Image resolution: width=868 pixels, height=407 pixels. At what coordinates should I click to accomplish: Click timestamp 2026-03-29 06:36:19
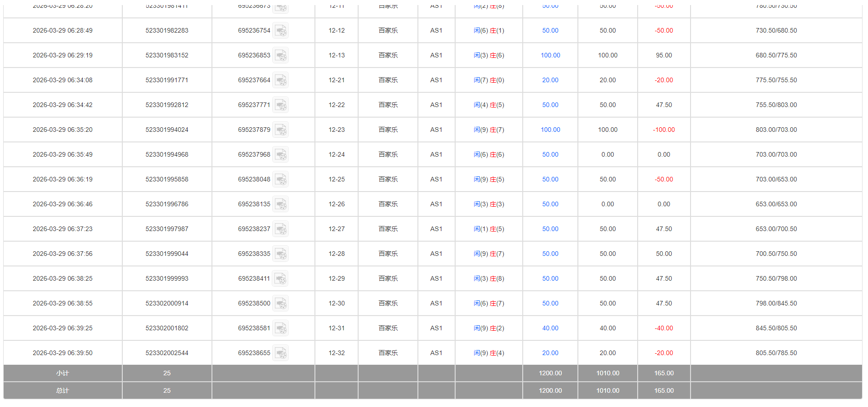[63, 179]
